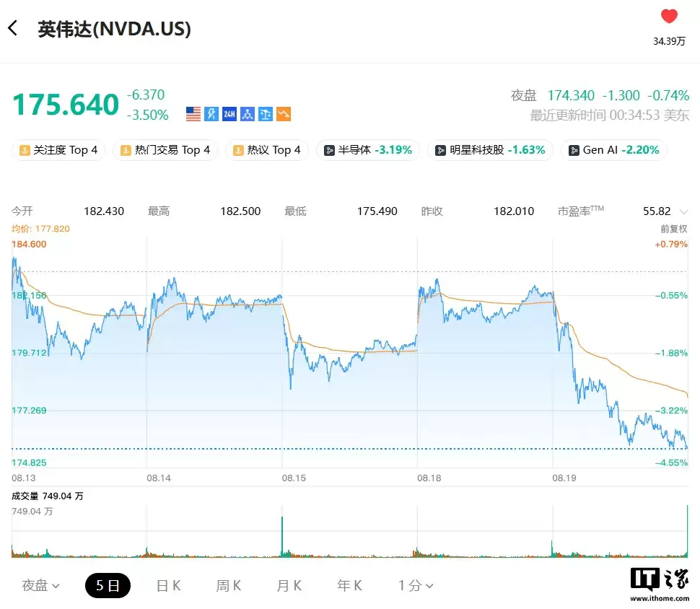Click the blue balance scale icon
The width and height of the screenshot is (700, 609).
[266, 114]
